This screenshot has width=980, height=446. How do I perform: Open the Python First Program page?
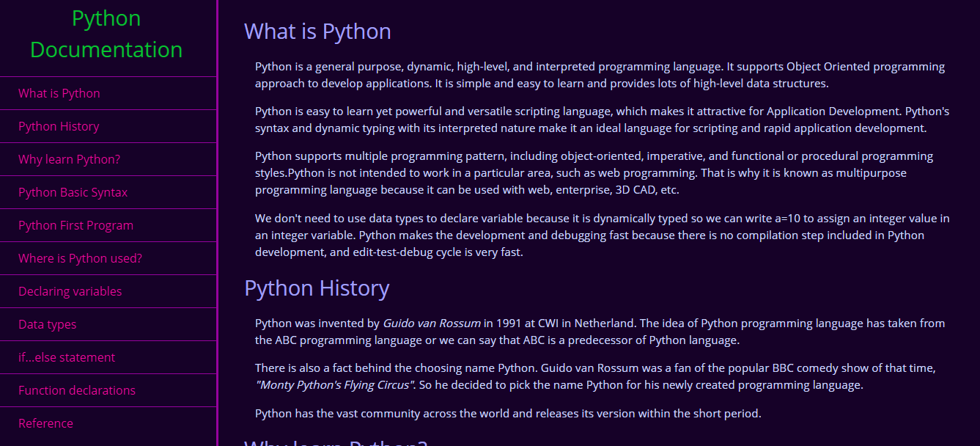(75, 225)
